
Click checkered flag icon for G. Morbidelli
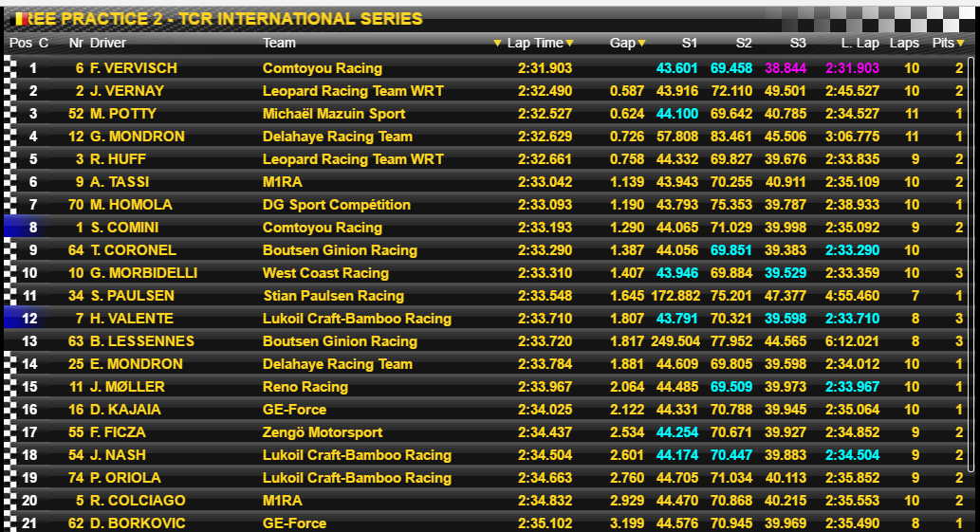click(10, 273)
